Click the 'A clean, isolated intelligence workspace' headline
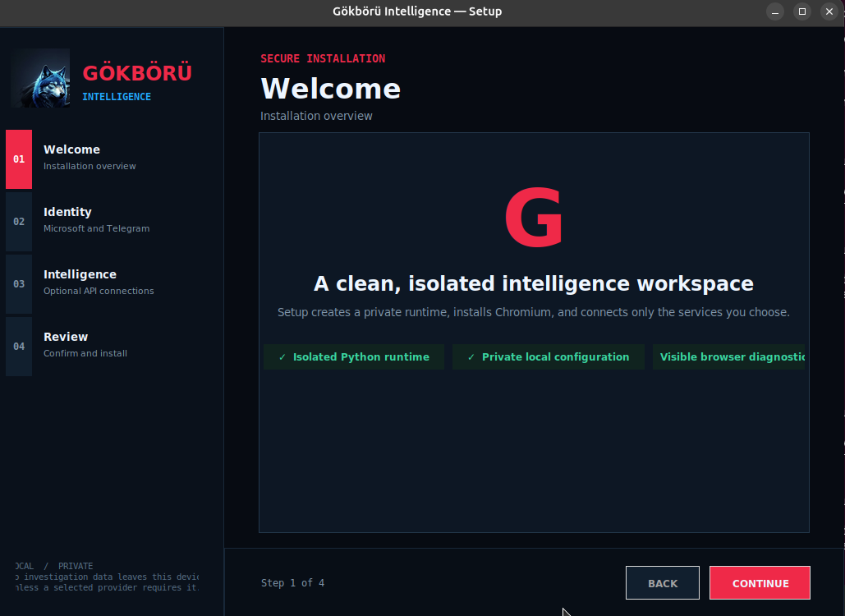Image resolution: width=845 pixels, height=616 pixels. pyautogui.click(x=534, y=283)
